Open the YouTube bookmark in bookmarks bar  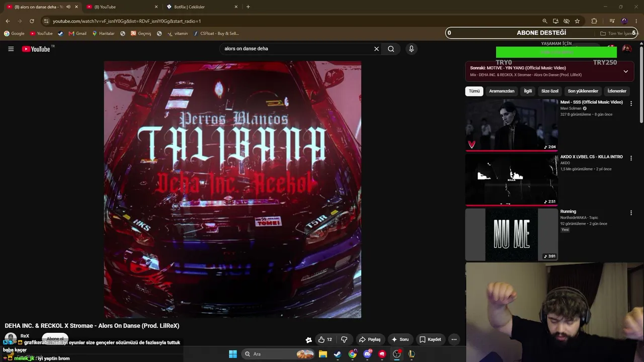pyautogui.click(x=41, y=34)
